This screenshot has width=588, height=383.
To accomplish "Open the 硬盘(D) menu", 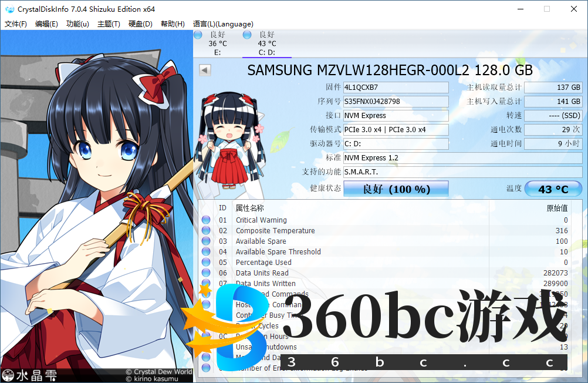I will [x=140, y=24].
